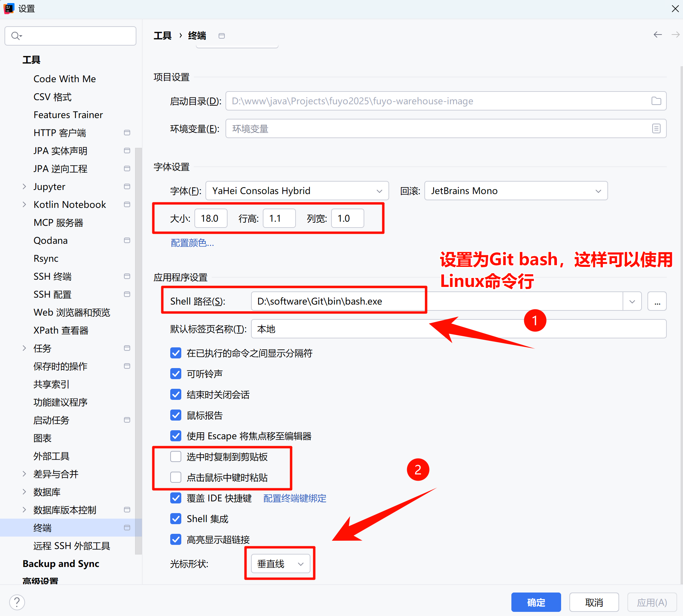Enable 选中时复制到剪贴板 checkbox

(176, 456)
